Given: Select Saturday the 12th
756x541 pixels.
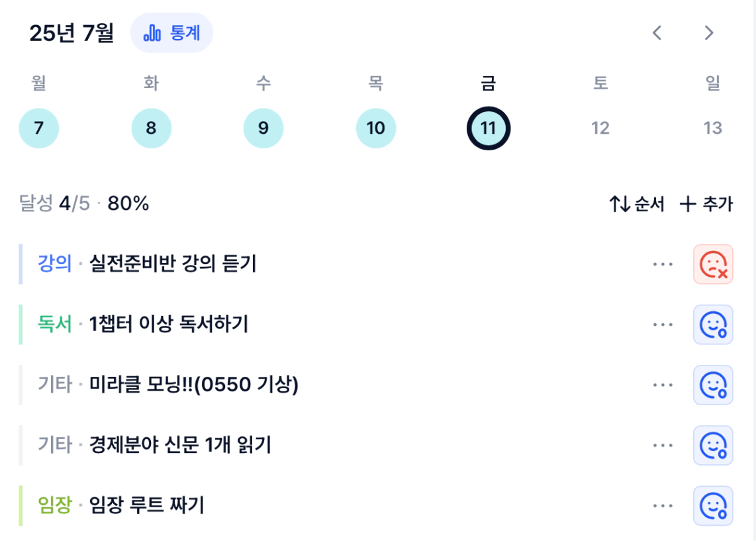Looking at the screenshot, I should pos(600,128).
